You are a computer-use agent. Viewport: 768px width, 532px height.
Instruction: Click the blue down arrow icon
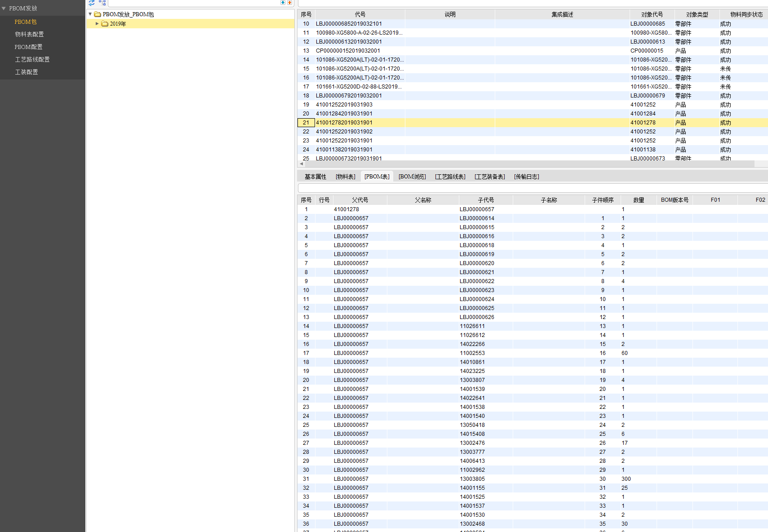[x=283, y=3]
